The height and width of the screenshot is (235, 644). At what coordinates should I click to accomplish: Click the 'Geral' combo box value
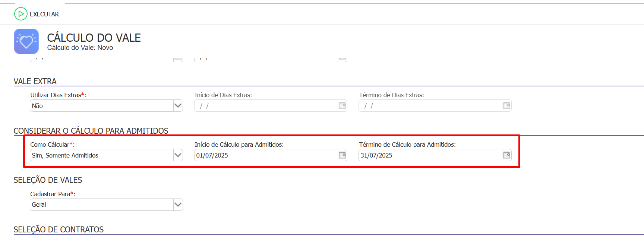click(101, 204)
